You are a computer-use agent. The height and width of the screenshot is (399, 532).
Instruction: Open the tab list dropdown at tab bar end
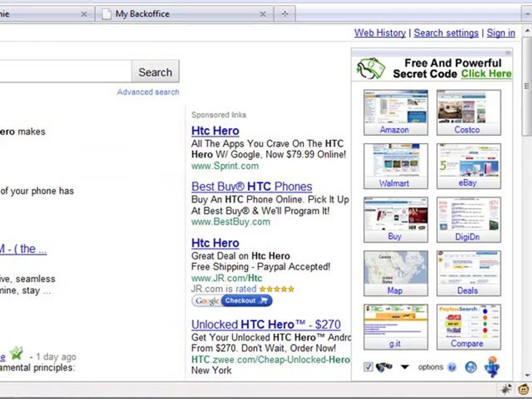[527, 14]
